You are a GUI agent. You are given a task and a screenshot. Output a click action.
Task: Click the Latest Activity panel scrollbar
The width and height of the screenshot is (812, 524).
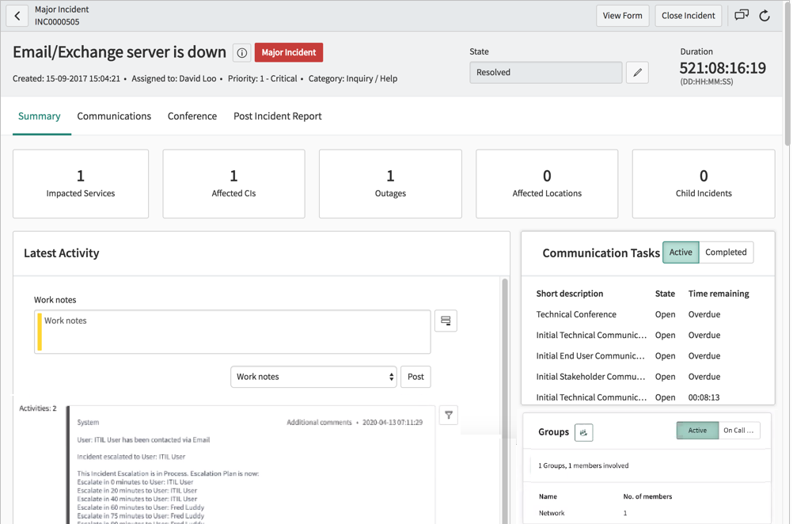[x=505, y=401]
